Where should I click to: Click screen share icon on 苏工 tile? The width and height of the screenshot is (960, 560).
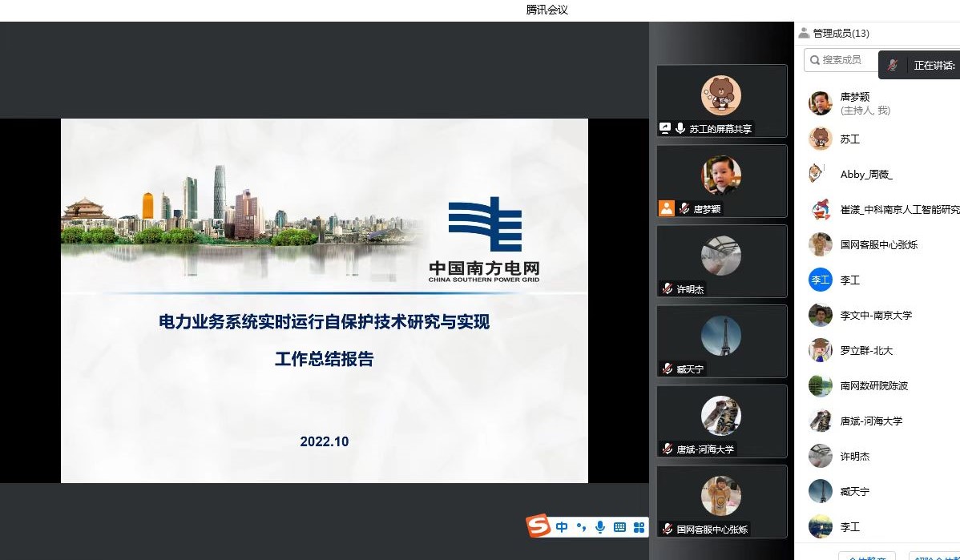coord(664,128)
